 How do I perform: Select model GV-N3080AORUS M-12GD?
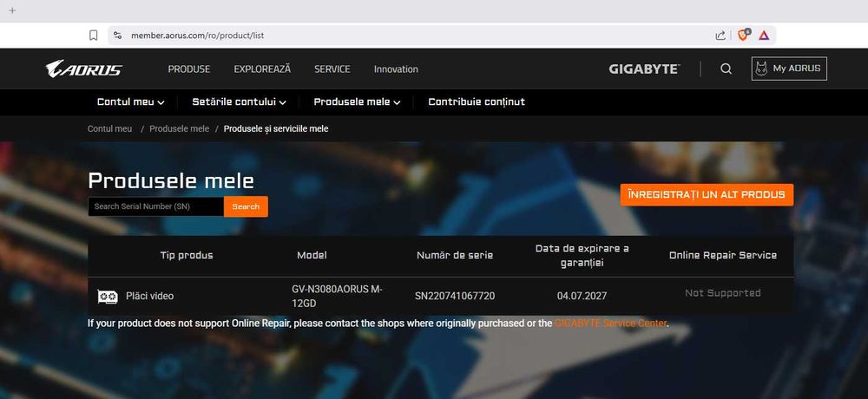pyautogui.click(x=337, y=297)
